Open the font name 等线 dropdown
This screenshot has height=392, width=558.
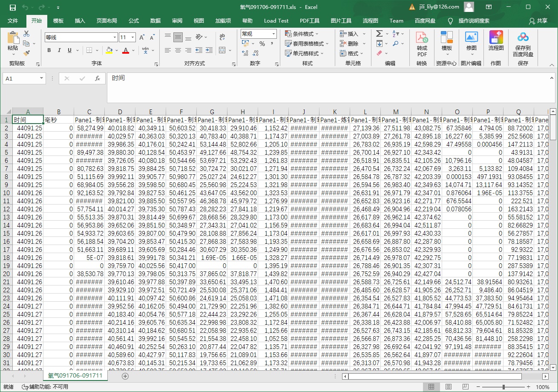(x=115, y=37)
